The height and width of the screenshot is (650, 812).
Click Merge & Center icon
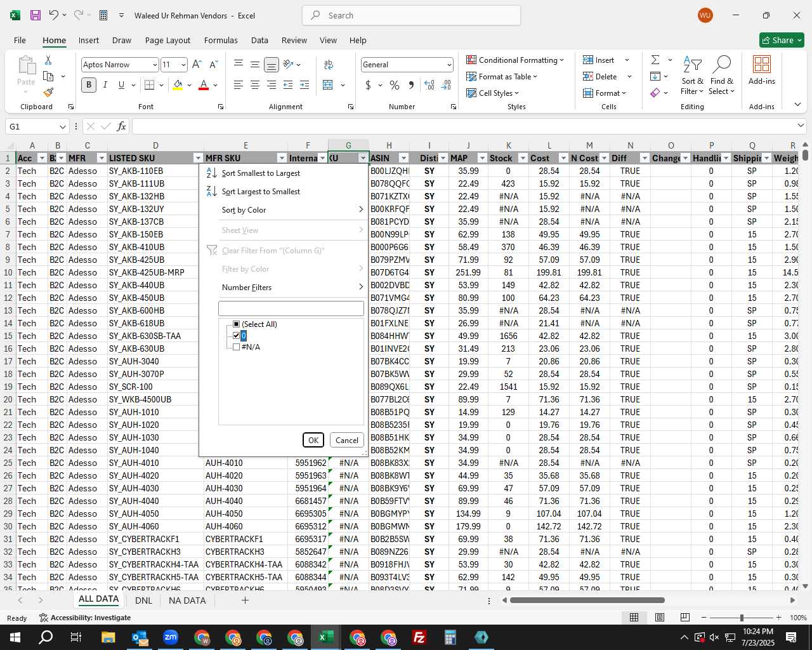click(328, 85)
